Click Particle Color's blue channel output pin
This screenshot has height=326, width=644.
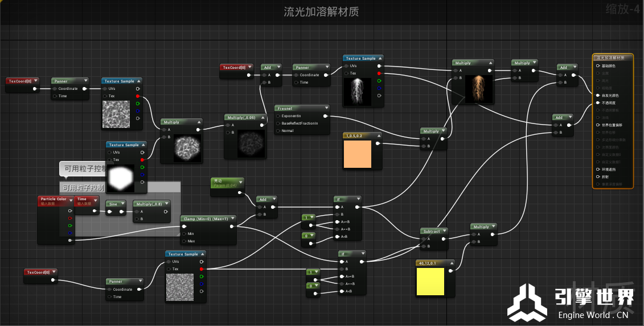[70, 233]
